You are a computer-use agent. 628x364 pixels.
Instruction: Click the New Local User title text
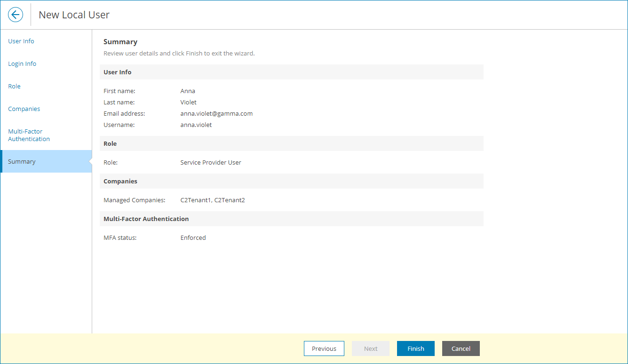(x=74, y=15)
